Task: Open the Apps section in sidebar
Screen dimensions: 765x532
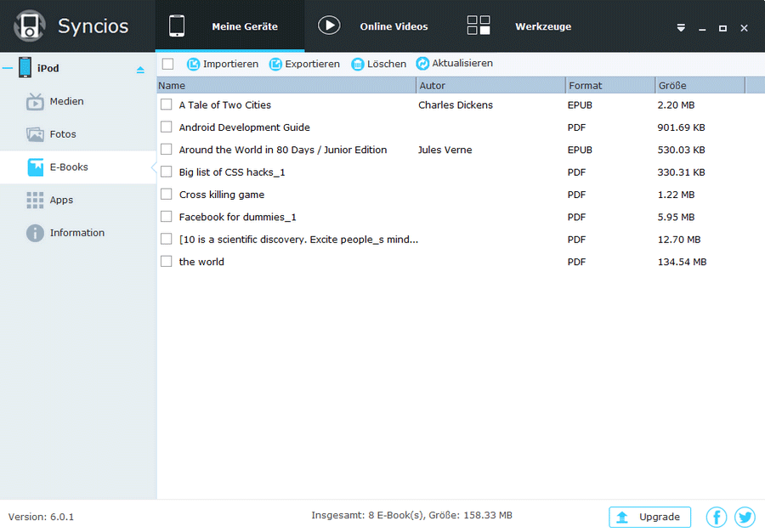Action: [x=78, y=200]
